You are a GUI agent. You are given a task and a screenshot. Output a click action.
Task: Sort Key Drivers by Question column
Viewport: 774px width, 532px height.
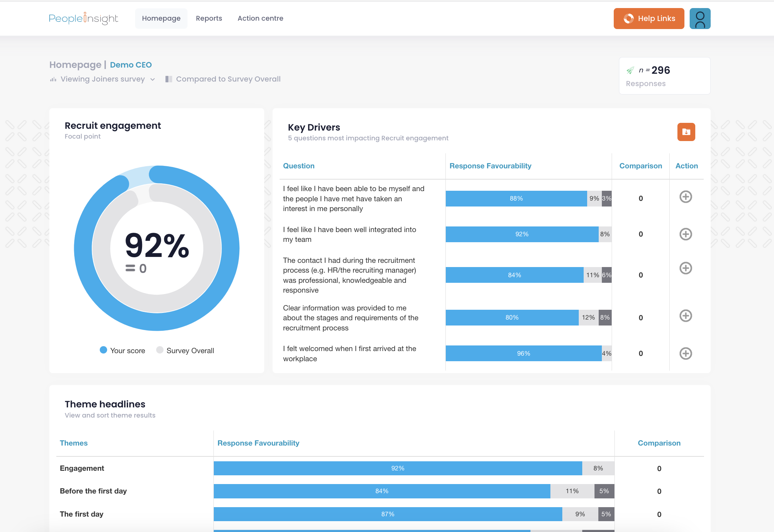coord(299,166)
